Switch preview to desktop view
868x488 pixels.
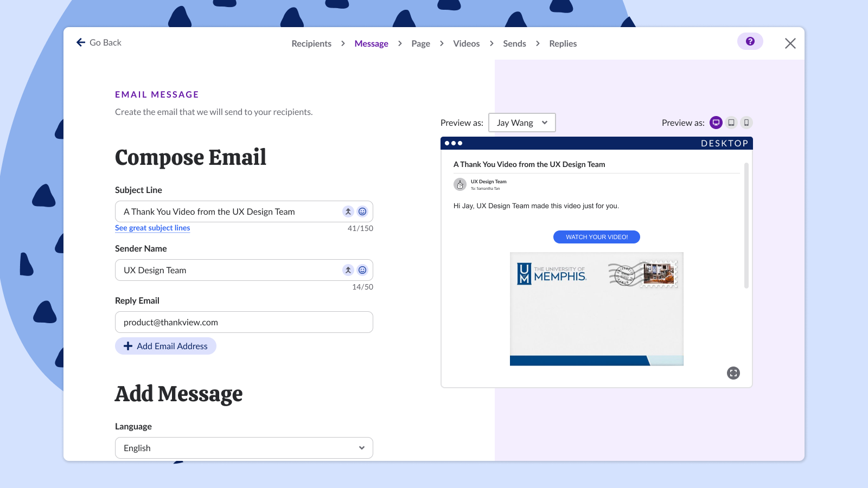pyautogui.click(x=716, y=123)
